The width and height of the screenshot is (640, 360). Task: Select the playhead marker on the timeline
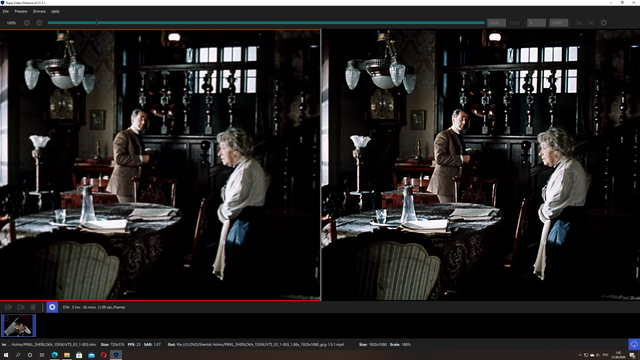point(97,23)
